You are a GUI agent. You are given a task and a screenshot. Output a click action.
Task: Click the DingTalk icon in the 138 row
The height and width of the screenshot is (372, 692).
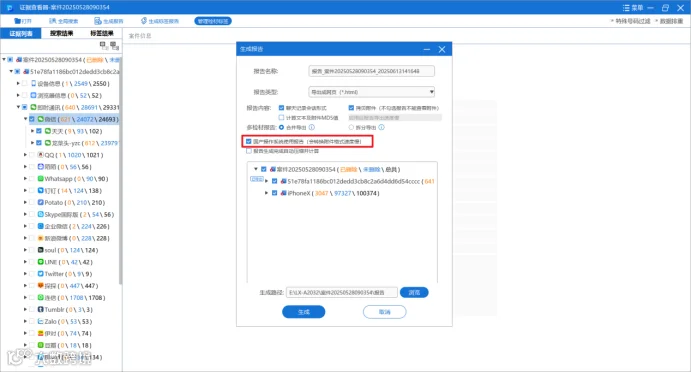coord(40,191)
